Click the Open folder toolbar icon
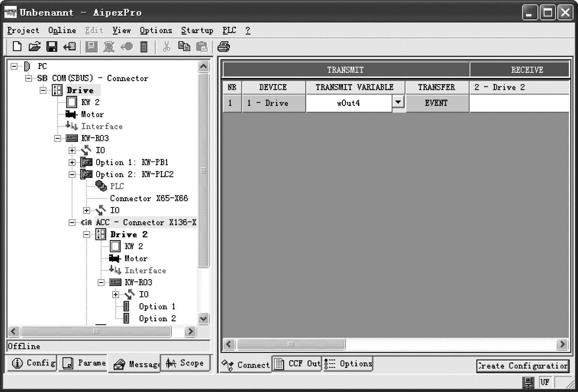Screen dimensions: 578x392 click(x=34, y=47)
